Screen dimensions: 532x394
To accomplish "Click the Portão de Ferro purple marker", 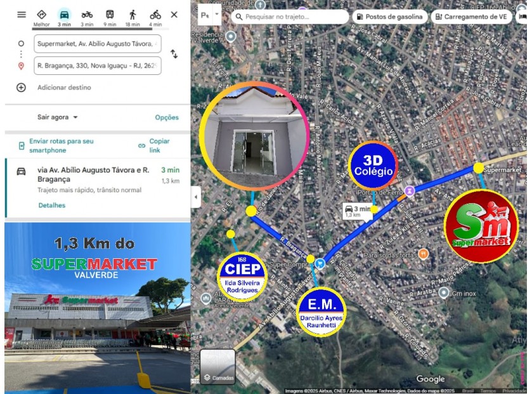I will (x=410, y=191).
